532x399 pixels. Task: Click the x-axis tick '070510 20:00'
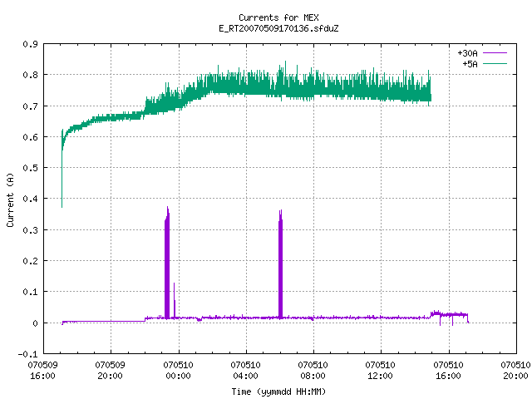pos(515,370)
